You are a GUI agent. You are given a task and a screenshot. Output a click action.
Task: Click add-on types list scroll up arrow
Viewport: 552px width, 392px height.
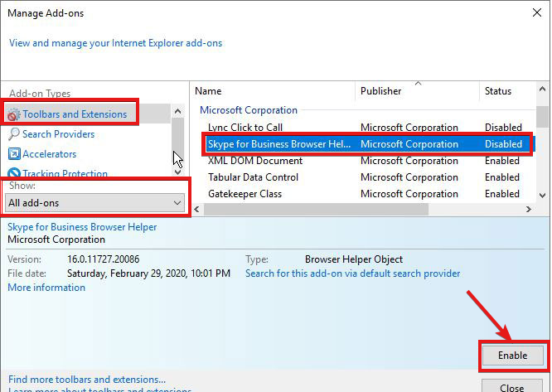pyautogui.click(x=177, y=112)
